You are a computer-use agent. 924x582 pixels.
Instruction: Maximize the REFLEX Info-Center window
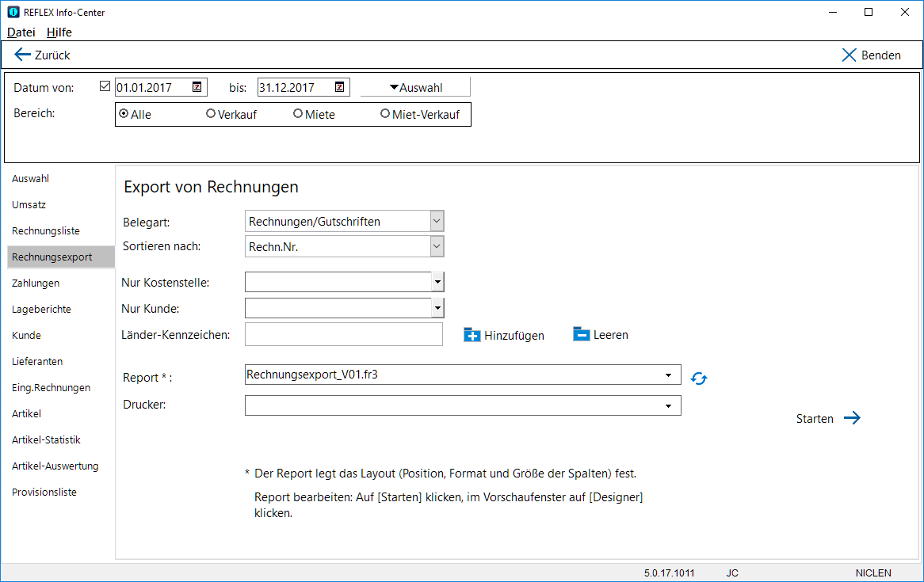point(869,12)
